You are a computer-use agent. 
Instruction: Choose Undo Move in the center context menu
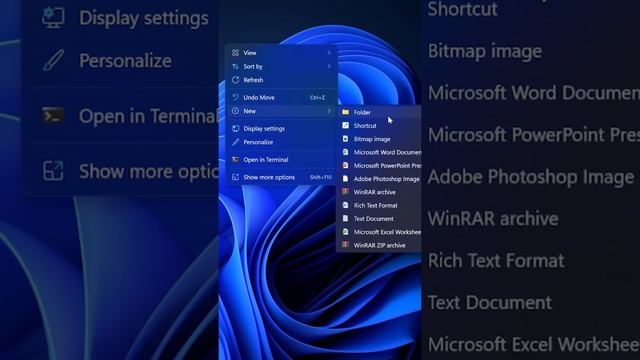pyautogui.click(x=282, y=98)
